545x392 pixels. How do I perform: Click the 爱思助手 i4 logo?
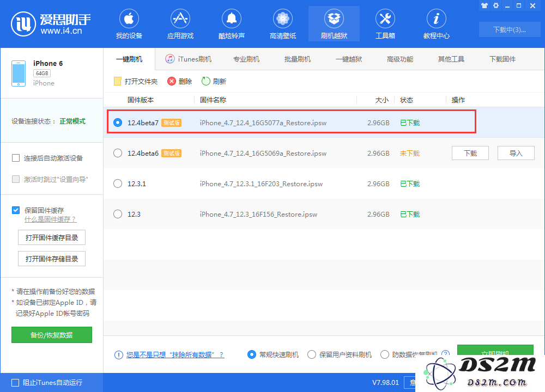pyautogui.click(x=51, y=23)
